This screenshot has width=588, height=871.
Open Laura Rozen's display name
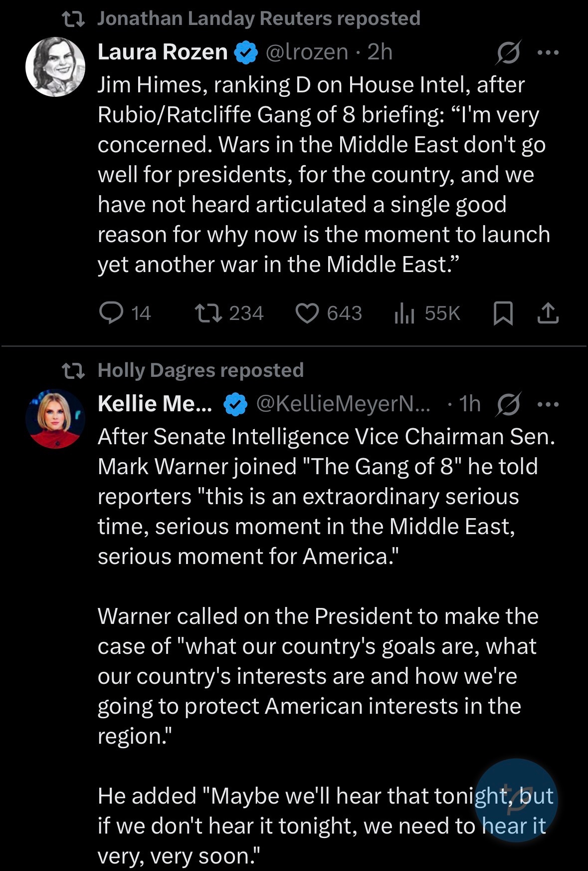pyautogui.click(x=163, y=52)
